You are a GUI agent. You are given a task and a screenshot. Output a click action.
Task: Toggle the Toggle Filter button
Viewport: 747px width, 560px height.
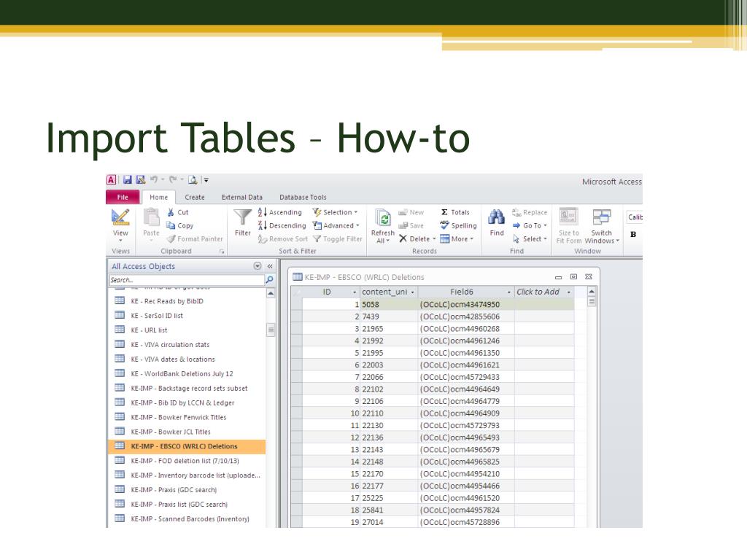point(337,239)
